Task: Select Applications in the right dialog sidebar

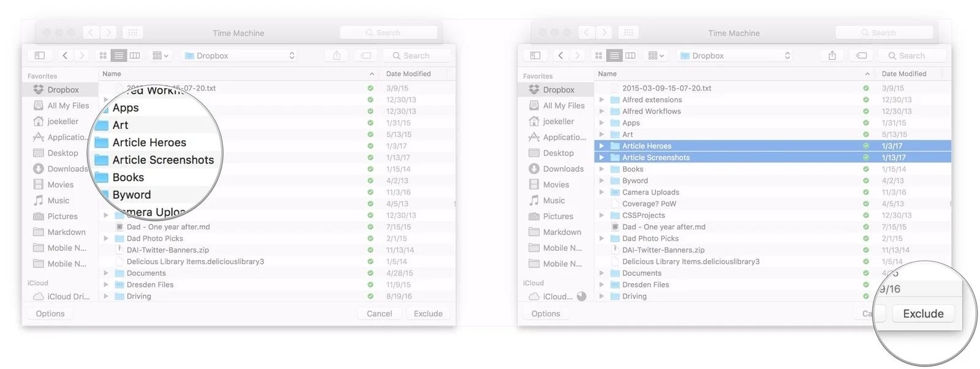Action: pos(556,137)
